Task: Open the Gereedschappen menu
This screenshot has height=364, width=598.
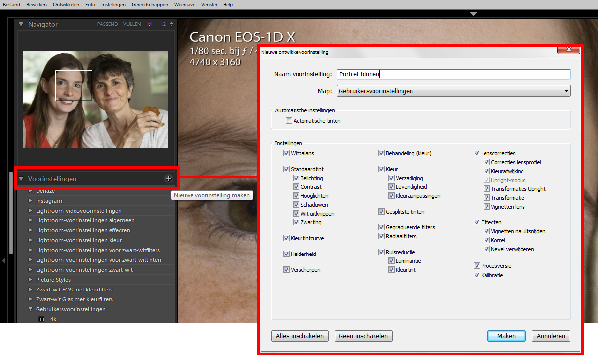Action: (150, 4)
